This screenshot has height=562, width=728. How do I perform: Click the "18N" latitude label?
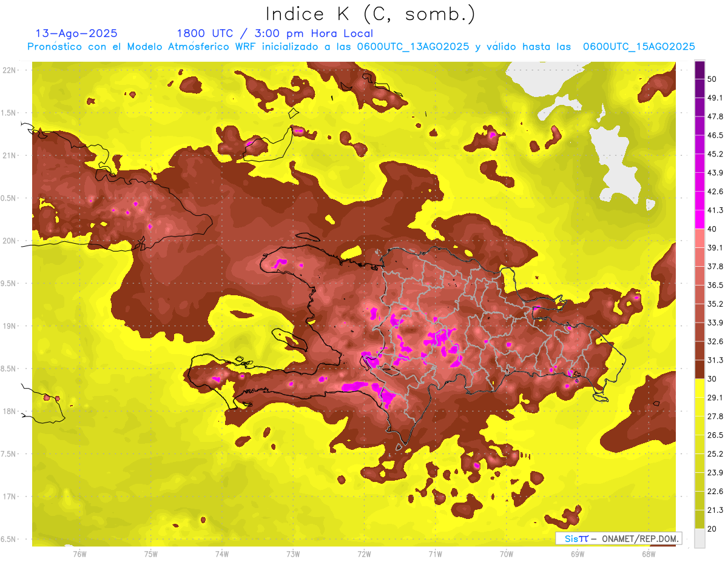point(9,412)
